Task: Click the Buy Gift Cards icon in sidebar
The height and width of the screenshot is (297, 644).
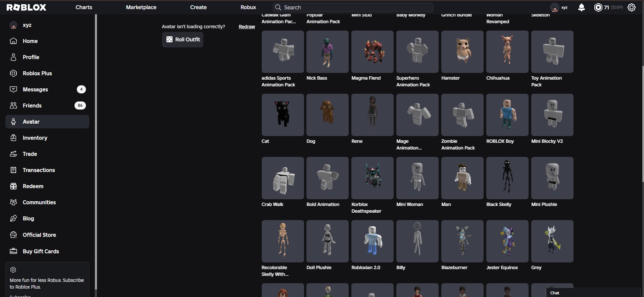Action: (x=13, y=251)
